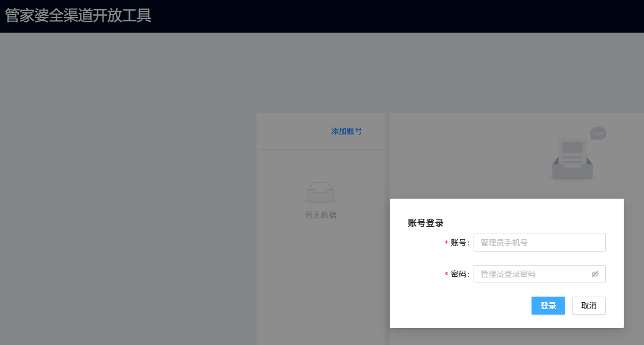Image resolution: width=644 pixels, height=345 pixels.
Task: Click the empty inbox icon above 暂无数据
Action: 321,192
